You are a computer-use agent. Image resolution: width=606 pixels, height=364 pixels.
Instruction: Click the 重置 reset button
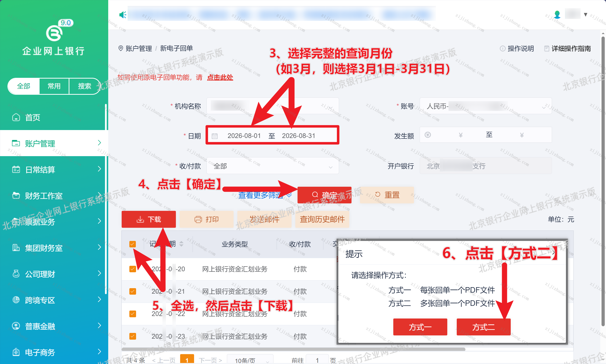[387, 195]
